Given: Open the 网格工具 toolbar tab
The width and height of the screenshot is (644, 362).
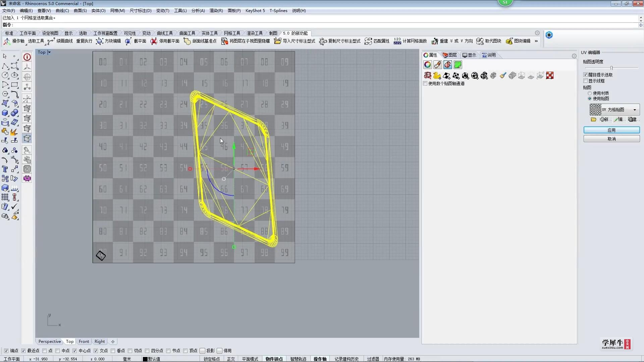Looking at the screenshot, I should [232, 33].
